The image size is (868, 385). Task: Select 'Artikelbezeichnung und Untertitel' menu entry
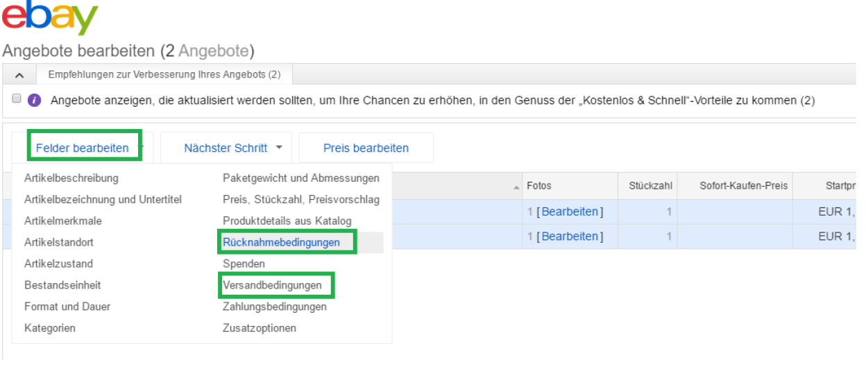click(x=103, y=200)
